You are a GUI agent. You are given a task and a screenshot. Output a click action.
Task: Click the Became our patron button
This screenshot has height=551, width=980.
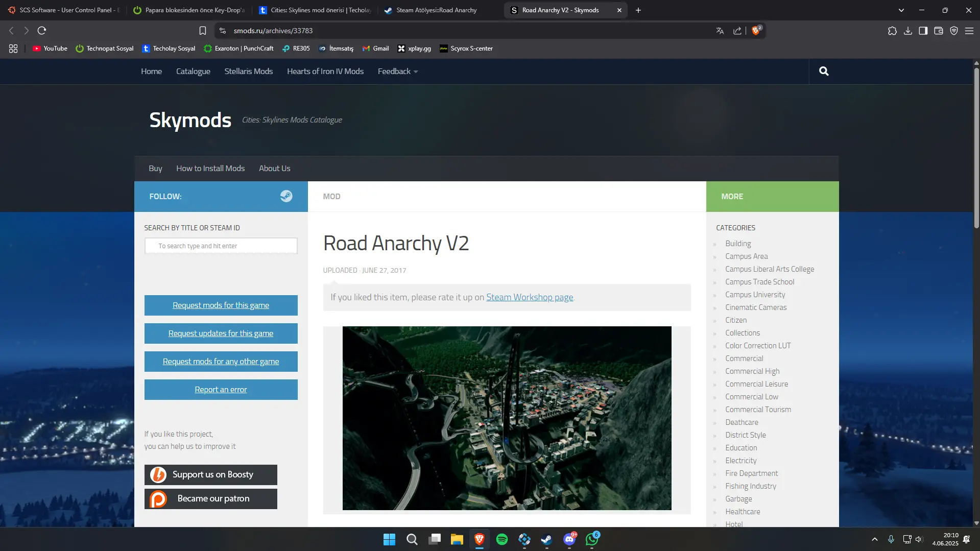[x=211, y=499]
